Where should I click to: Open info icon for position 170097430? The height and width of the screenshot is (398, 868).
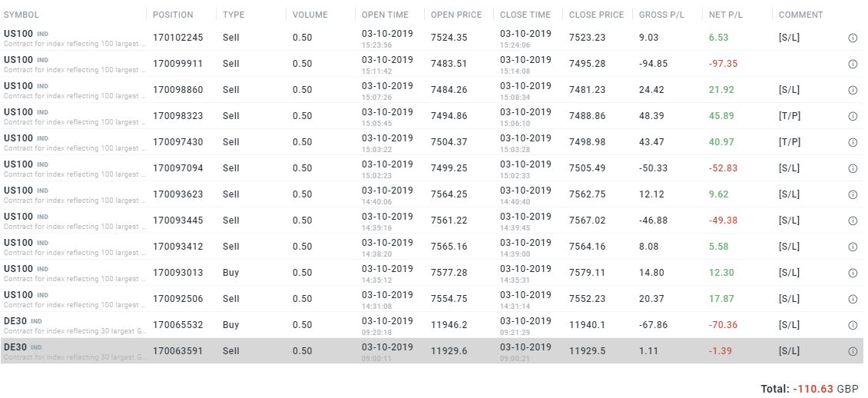pos(853,142)
